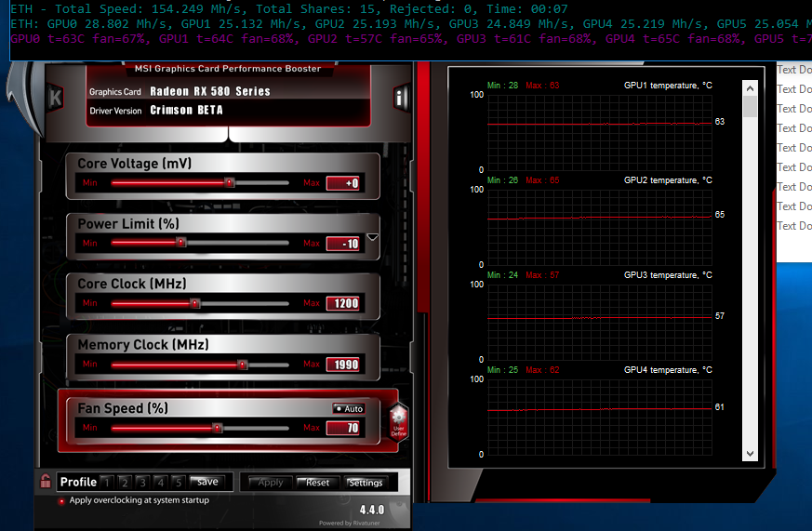Click the Radeon RX 580 Series text
The height and width of the screenshot is (531, 812).
209,92
